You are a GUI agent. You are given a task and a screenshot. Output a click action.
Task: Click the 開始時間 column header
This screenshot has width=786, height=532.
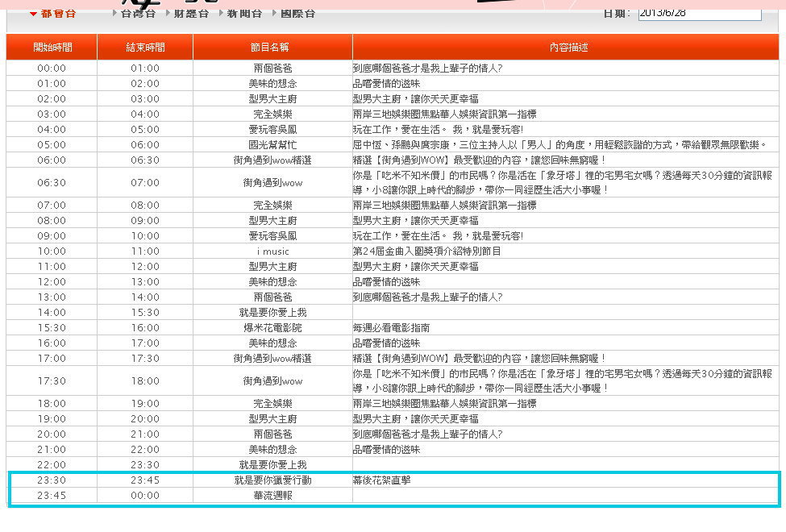[x=52, y=47]
